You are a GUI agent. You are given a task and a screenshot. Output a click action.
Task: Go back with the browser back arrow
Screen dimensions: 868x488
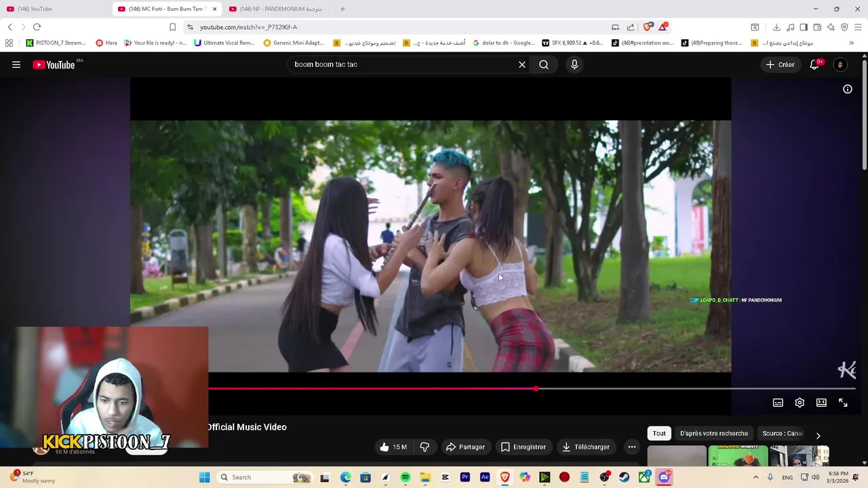(9, 27)
